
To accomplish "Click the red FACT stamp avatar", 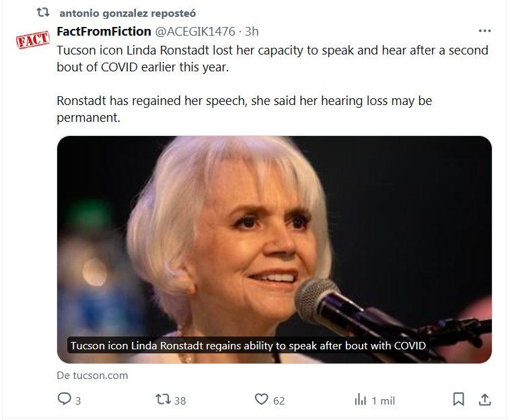I will (32, 39).
